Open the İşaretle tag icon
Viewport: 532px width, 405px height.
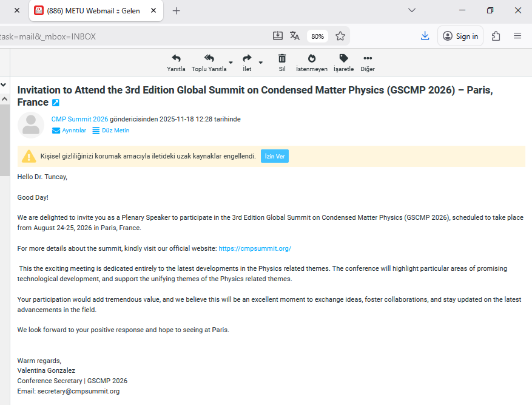[343, 58]
